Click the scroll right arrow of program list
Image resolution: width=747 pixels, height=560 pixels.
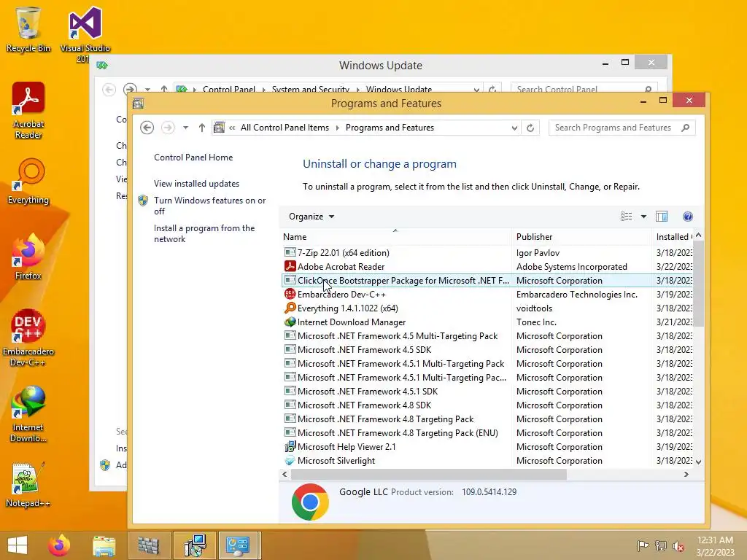(x=686, y=474)
